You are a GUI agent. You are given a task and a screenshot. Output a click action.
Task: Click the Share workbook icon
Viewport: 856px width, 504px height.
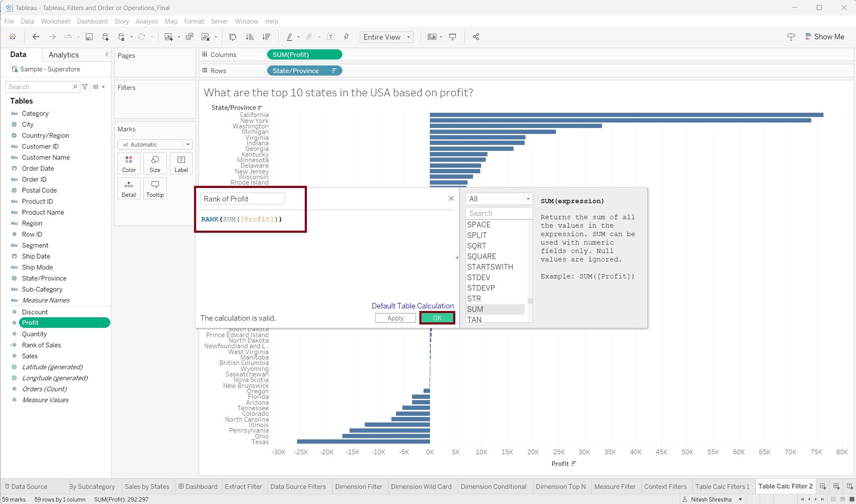476,37
